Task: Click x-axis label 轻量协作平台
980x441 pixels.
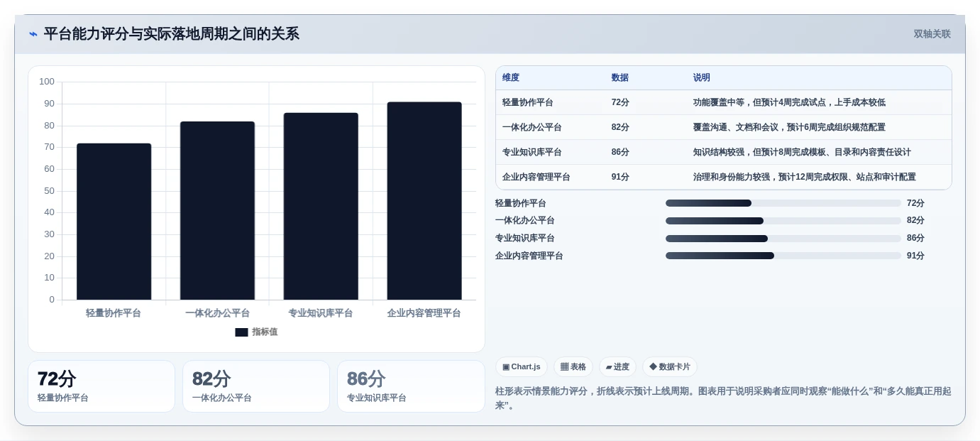Action: coord(114,313)
